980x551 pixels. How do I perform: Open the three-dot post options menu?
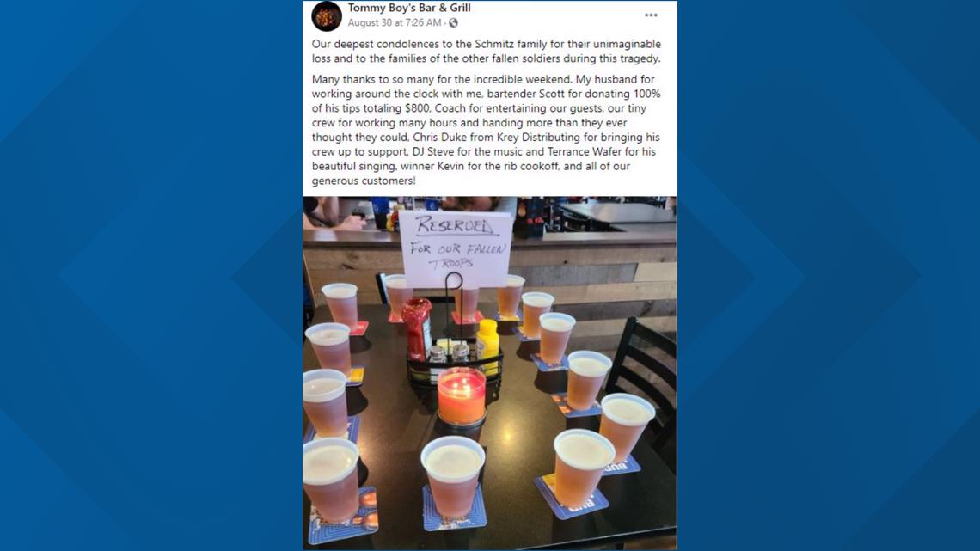click(x=651, y=15)
